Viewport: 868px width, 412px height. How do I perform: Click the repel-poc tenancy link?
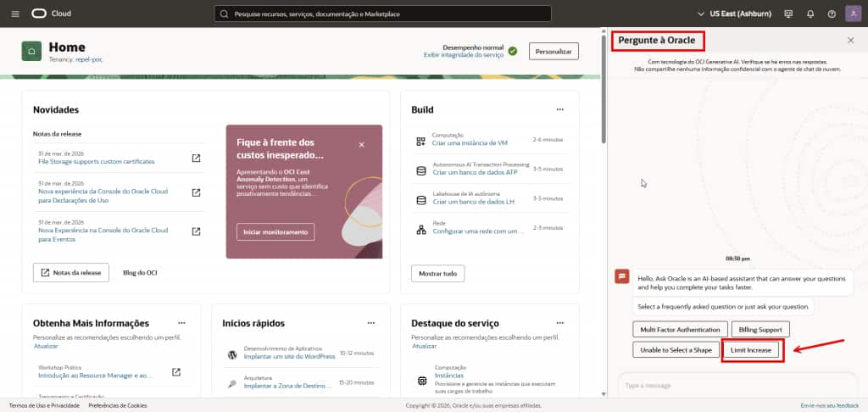coord(89,59)
